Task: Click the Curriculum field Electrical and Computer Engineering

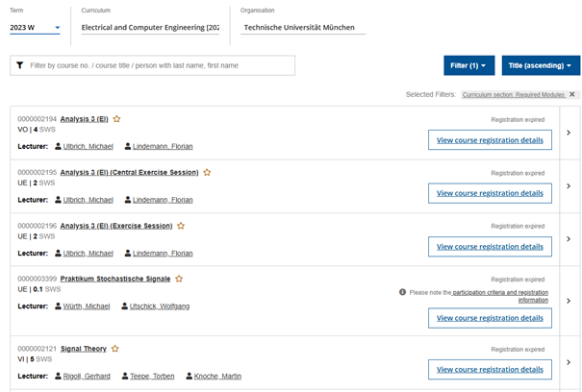Action: click(149, 28)
